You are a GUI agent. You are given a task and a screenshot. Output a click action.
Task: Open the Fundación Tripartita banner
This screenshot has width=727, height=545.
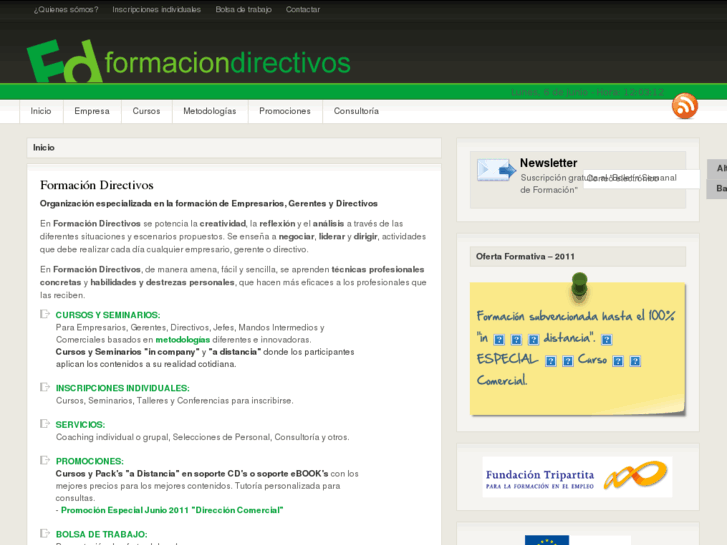(577, 477)
